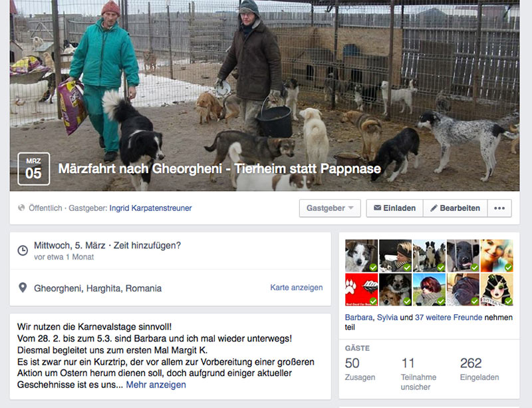Click the clock icon beside Mittwoch, 5. März
The width and height of the screenshot is (532, 408).
pos(23,251)
